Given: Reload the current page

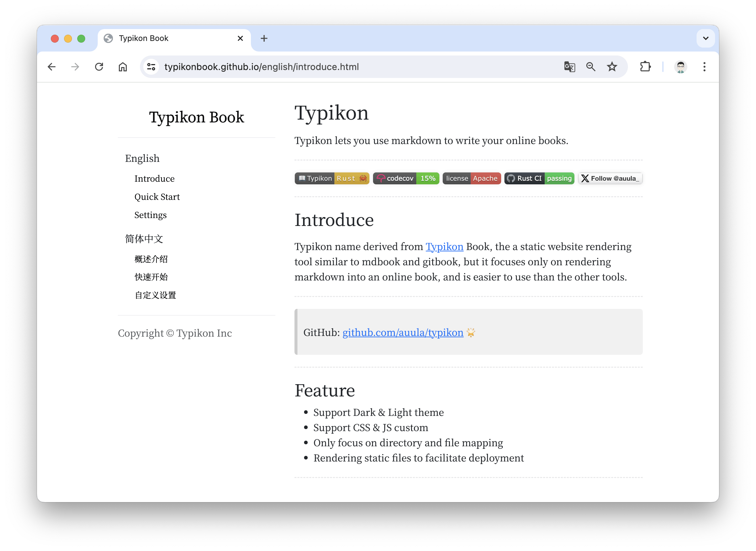Looking at the screenshot, I should point(99,67).
